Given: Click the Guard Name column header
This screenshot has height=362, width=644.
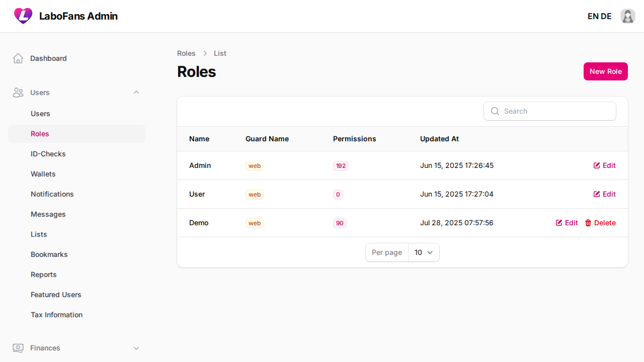Looking at the screenshot, I should (x=267, y=139).
